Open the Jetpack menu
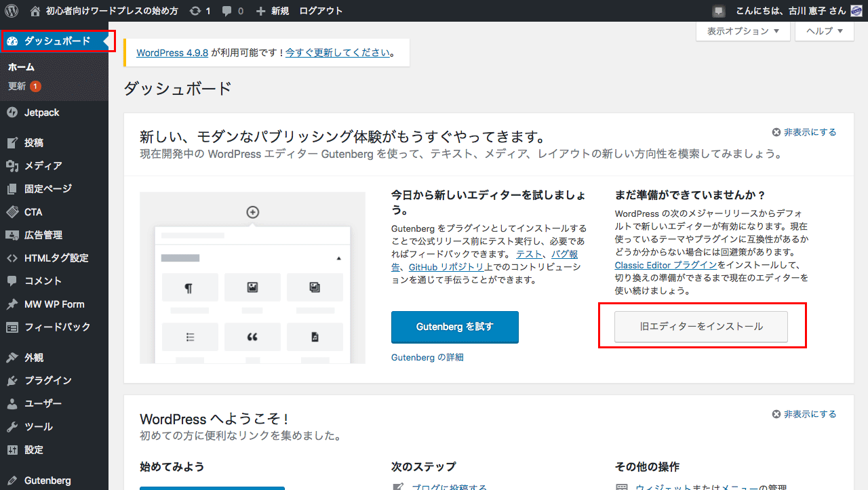 [x=54, y=113]
